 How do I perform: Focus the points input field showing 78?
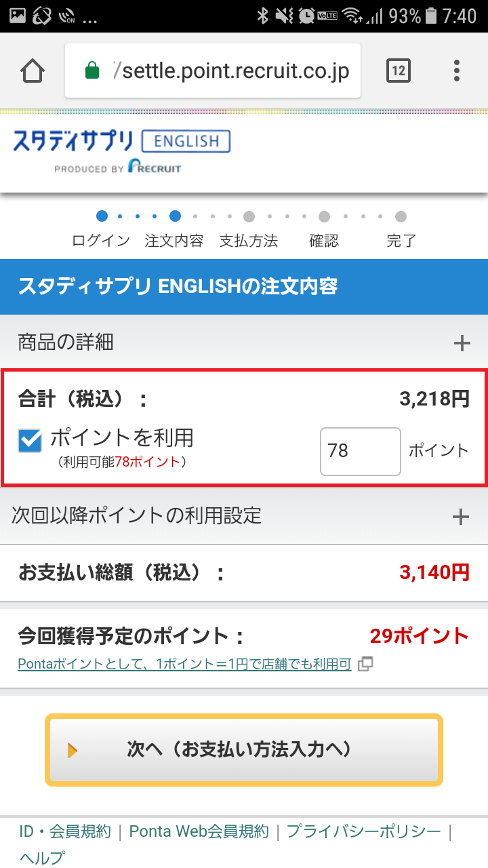[361, 452]
